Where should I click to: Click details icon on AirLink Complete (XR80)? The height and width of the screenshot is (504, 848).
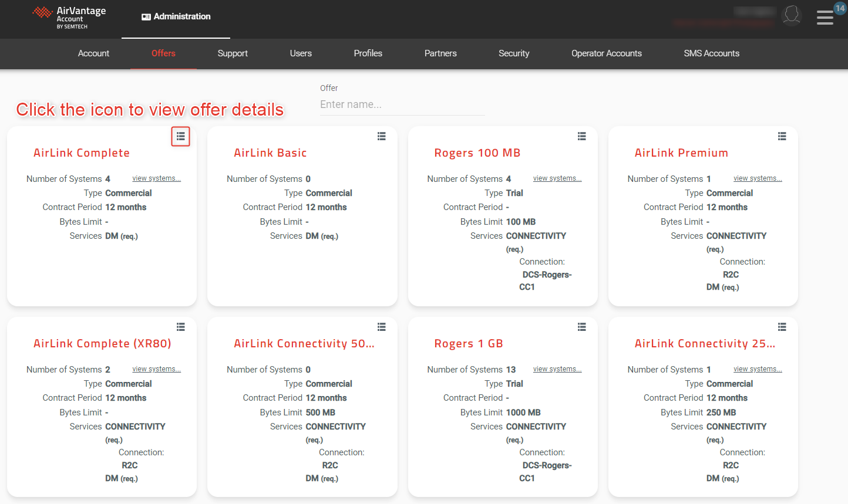[x=180, y=327]
